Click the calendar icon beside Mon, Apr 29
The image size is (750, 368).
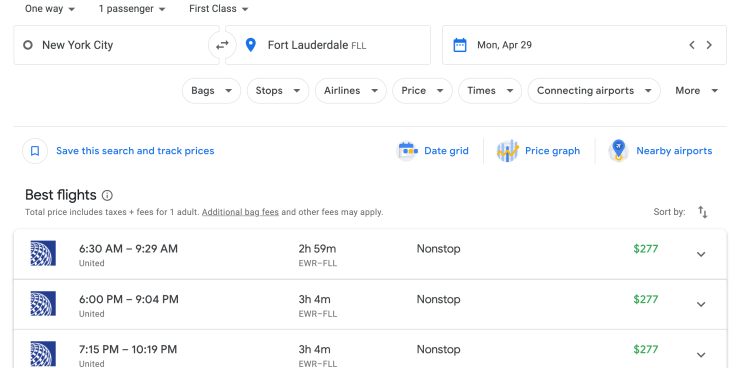point(460,45)
